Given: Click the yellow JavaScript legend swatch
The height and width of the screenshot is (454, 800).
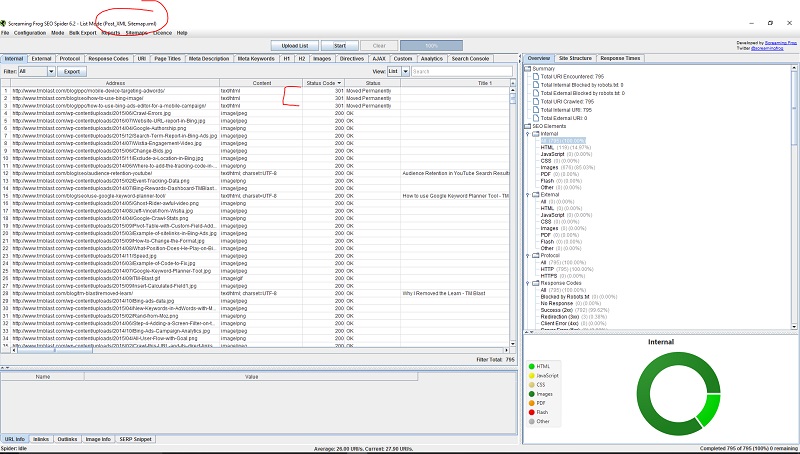Looking at the screenshot, I should point(532,375).
